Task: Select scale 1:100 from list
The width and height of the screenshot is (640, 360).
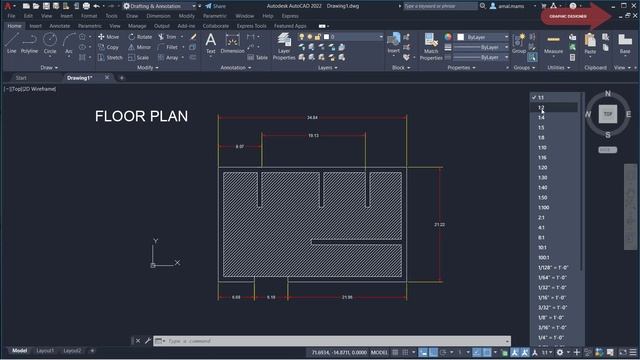Action: (x=553, y=207)
